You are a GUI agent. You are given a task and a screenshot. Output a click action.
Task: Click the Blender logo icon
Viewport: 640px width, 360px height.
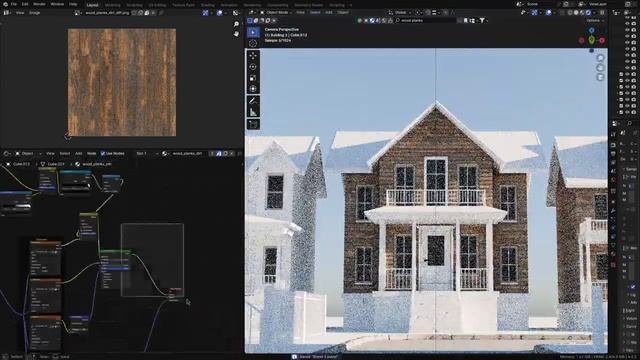pos(5,4)
